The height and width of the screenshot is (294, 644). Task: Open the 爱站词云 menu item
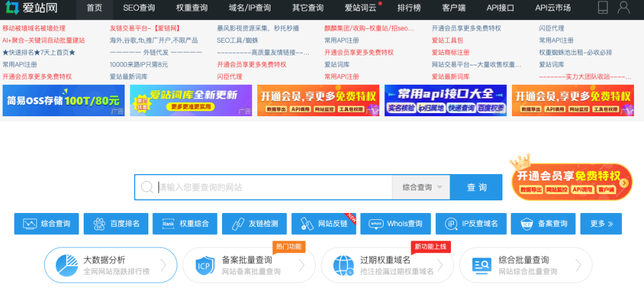tap(360, 8)
